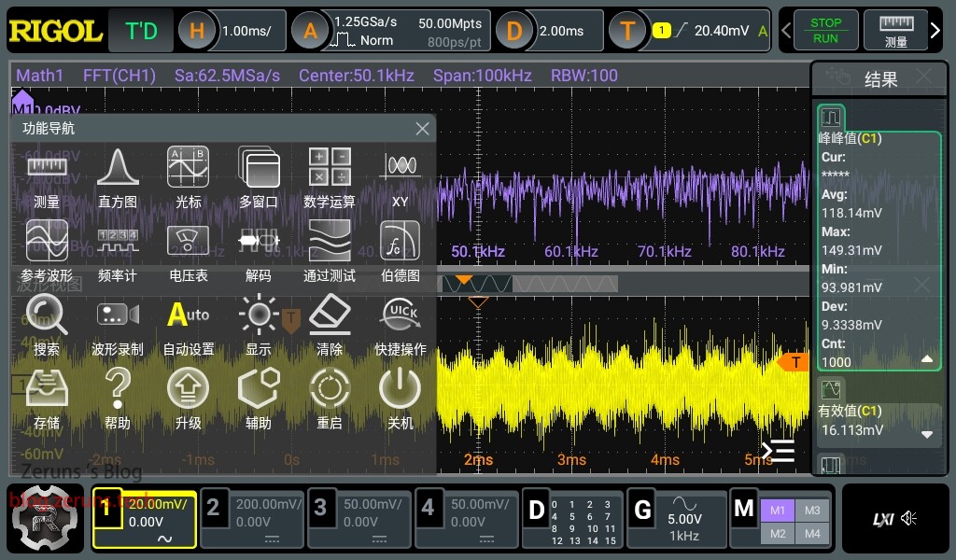This screenshot has height=560, width=956.
Task: Open the horizontal timebase H menu
Action: click(198, 31)
